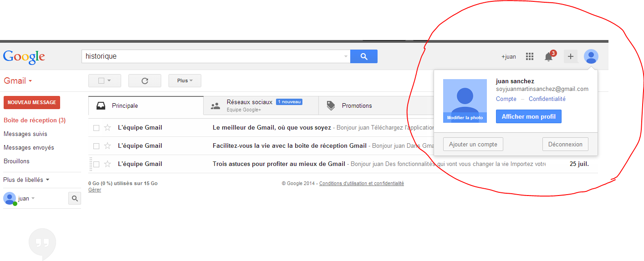Viewport: 644px width, 261px height.
Task: Open the Google apps grid icon
Action: coord(529,56)
